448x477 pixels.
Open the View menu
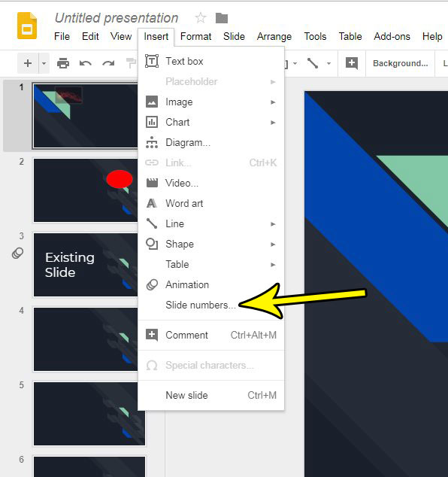(121, 37)
